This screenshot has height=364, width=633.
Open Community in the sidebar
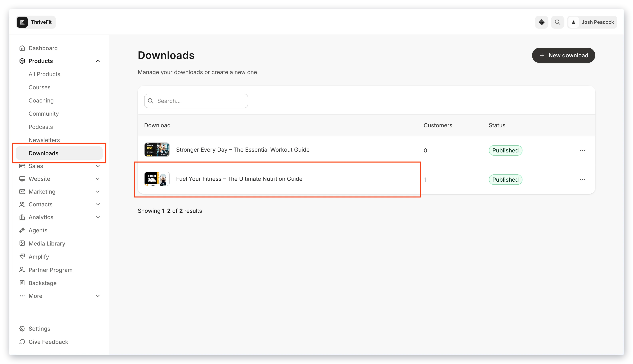pos(44,114)
